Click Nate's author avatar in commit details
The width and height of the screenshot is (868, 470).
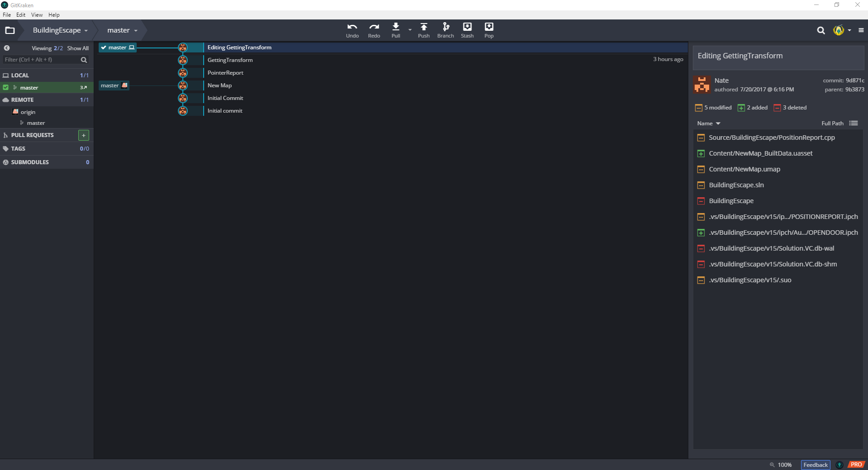[702, 85]
